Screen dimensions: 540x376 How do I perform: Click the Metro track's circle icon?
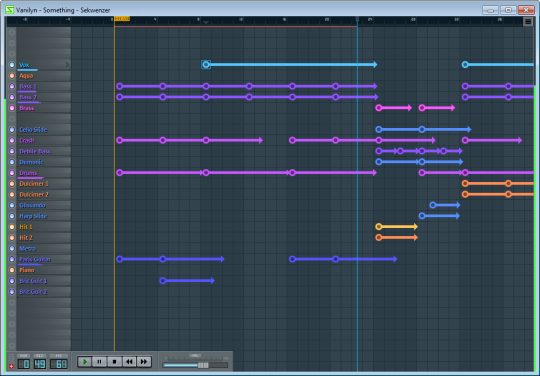coord(12,248)
